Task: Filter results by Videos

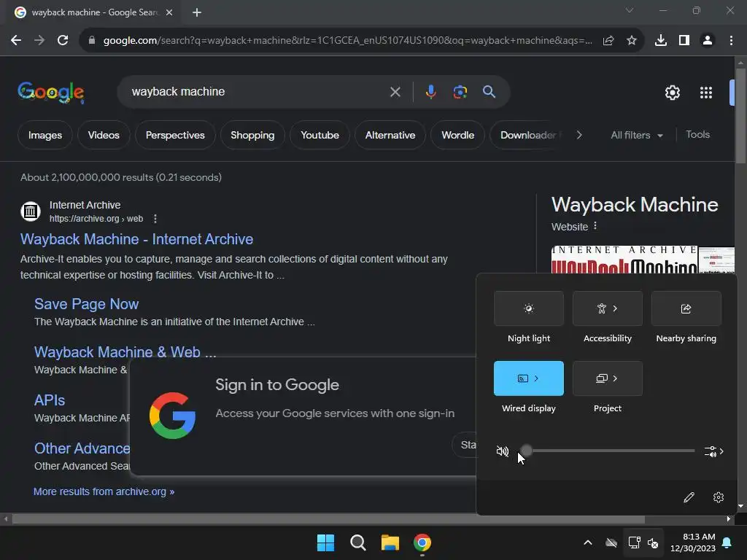Action: [x=104, y=135]
